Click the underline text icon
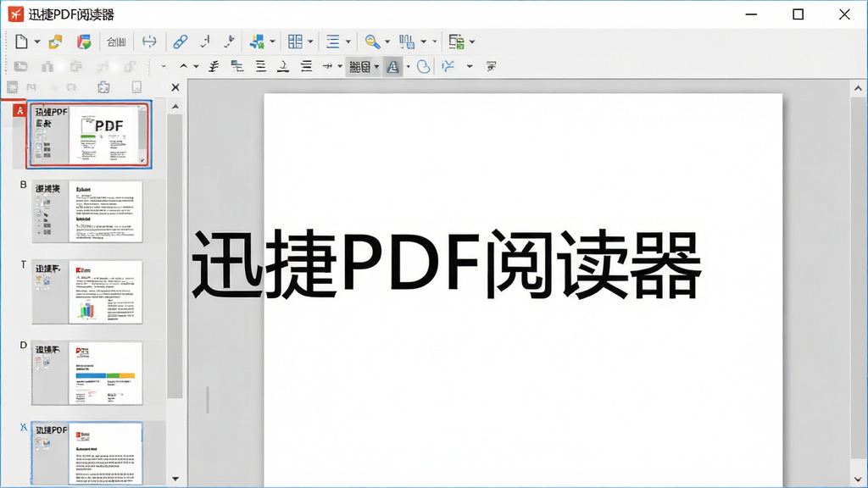Viewport: 868px width, 488px height. point(283,66)
